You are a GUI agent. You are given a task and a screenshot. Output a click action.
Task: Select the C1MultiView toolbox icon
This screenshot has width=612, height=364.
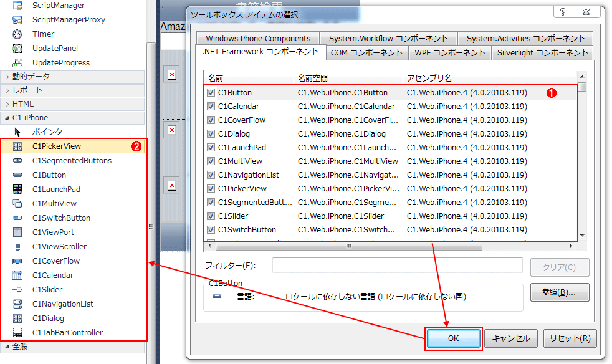click(x=17, y=203)
